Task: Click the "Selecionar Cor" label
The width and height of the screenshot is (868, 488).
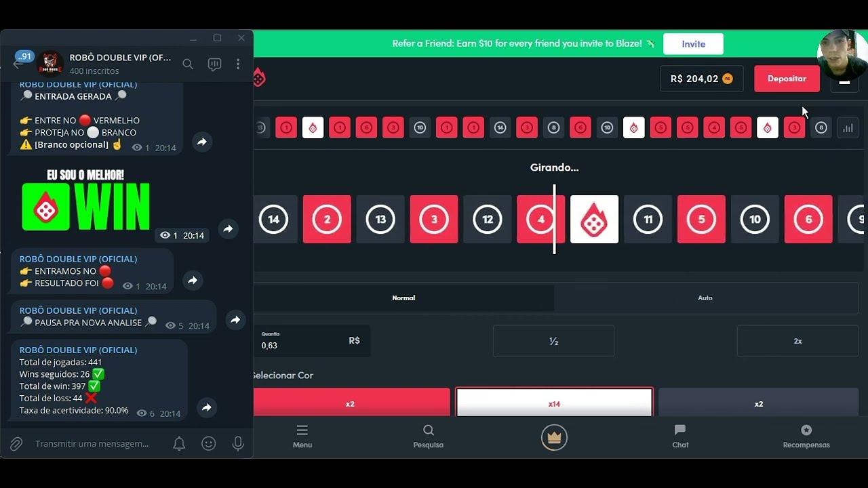Action: (x=283, y=375)
